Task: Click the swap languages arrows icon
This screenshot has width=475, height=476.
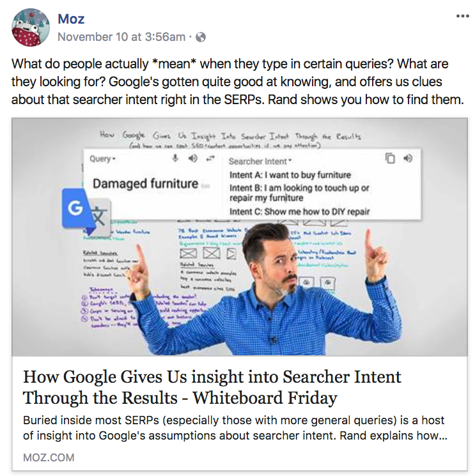Action: pos(210,158)
